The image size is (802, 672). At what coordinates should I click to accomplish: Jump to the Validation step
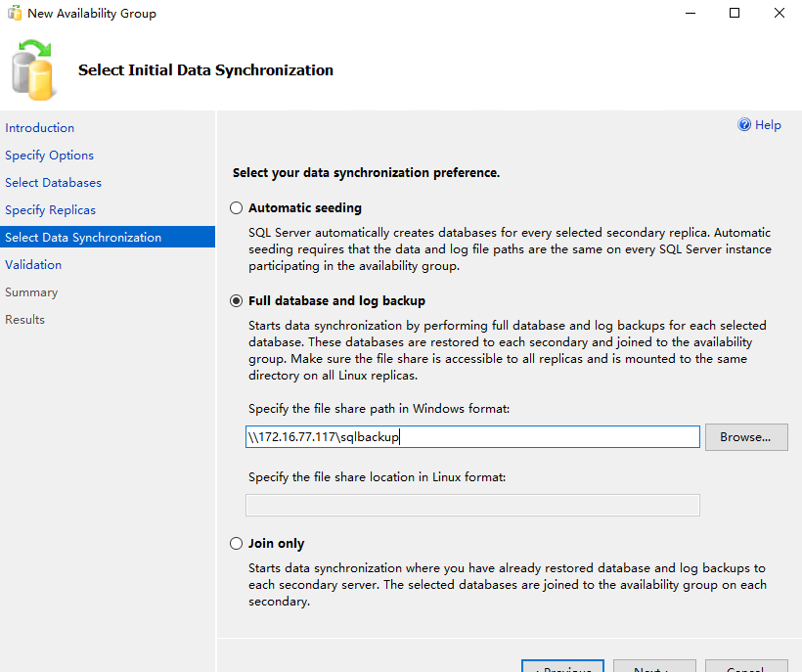pos(33,264)
